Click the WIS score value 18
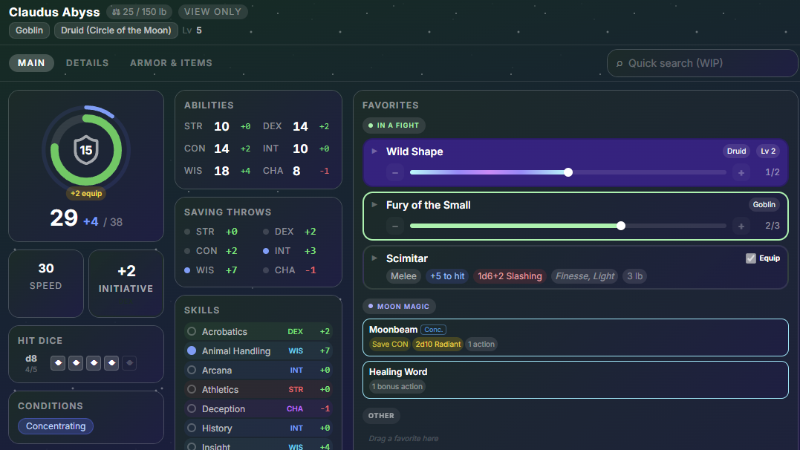This screenshot has height=450, width=800. tap(221, 171)
